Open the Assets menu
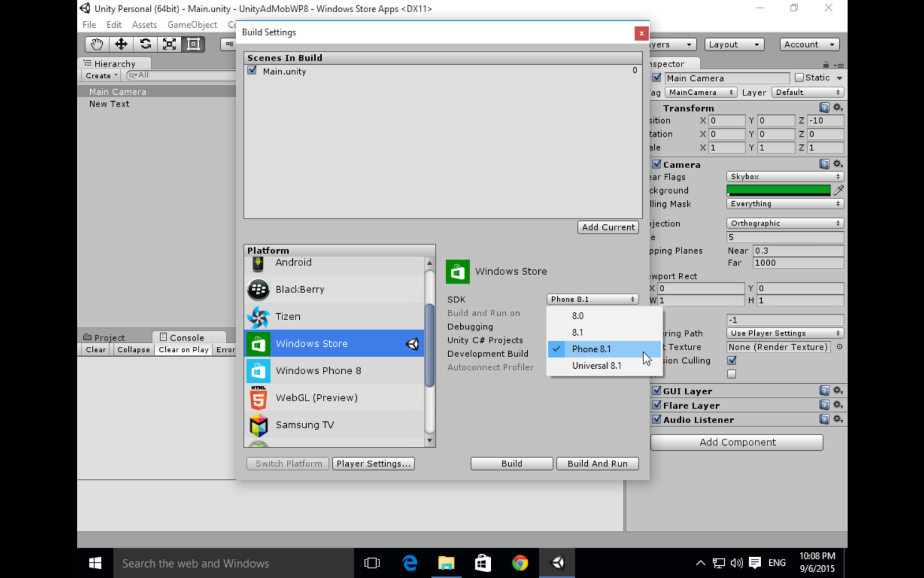The image size is (924, 578). point(144,25)
